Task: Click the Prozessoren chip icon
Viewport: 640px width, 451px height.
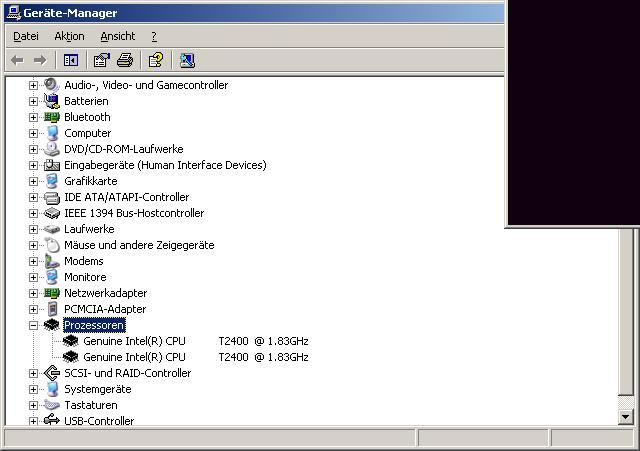Action: click(x=52, y=325)
